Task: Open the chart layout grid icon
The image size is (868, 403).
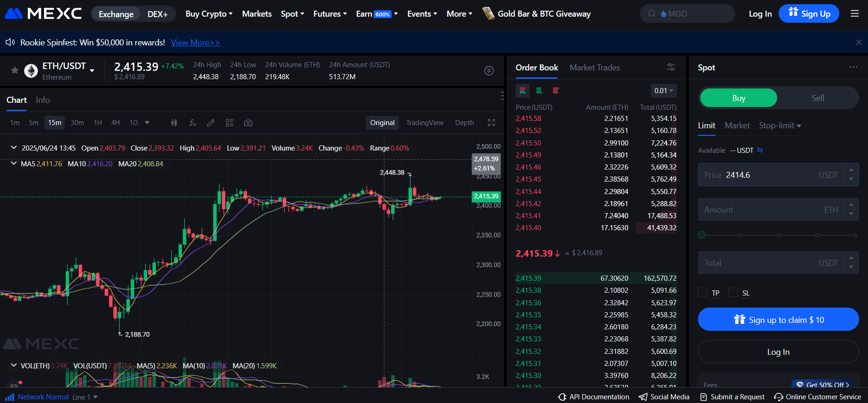Action: [229, 123]
